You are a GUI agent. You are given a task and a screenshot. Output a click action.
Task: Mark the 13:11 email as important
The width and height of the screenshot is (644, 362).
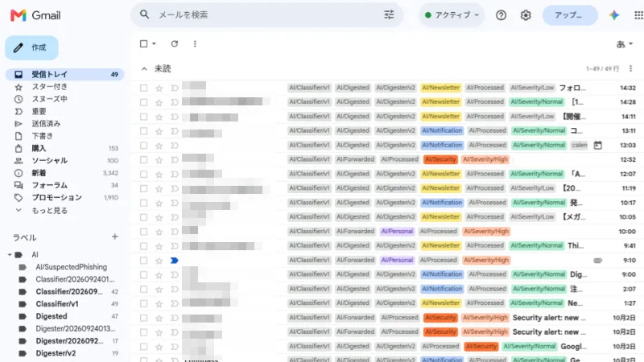[174, 131]
